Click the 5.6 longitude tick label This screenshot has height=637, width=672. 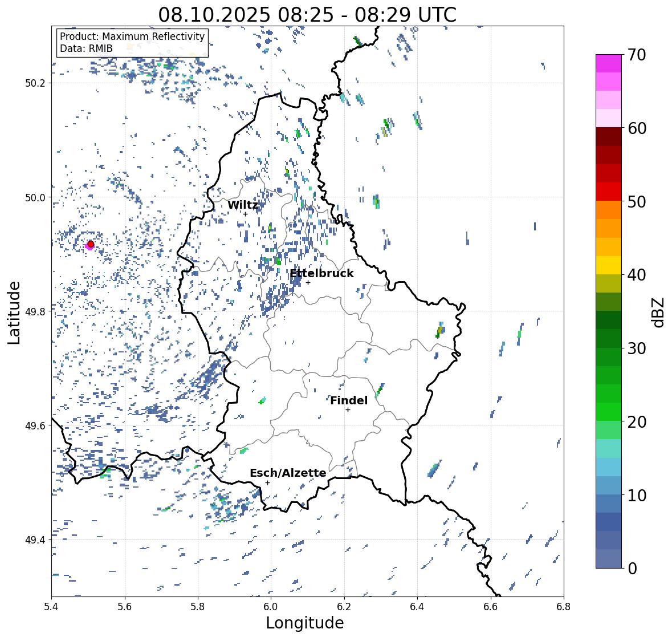125,607
